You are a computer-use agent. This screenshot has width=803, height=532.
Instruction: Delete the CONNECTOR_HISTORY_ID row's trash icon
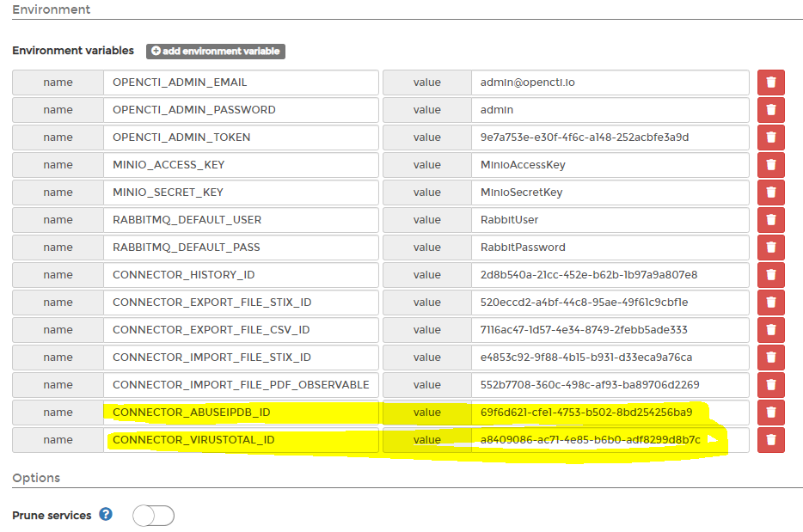pos(771,274)
